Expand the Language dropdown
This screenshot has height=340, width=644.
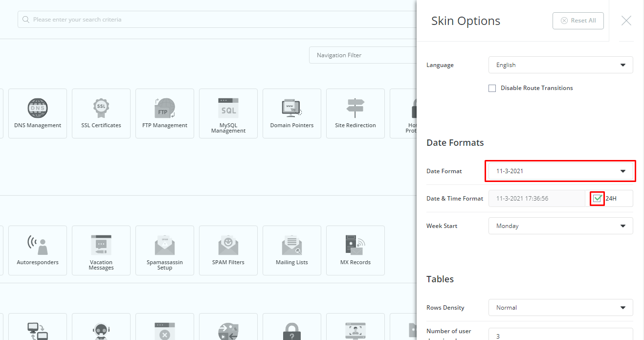pos(560,65)
